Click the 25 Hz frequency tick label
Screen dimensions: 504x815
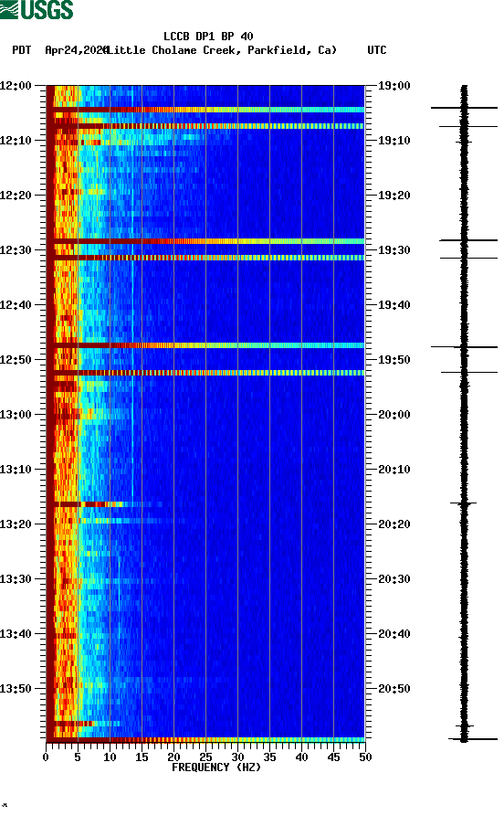205,757
